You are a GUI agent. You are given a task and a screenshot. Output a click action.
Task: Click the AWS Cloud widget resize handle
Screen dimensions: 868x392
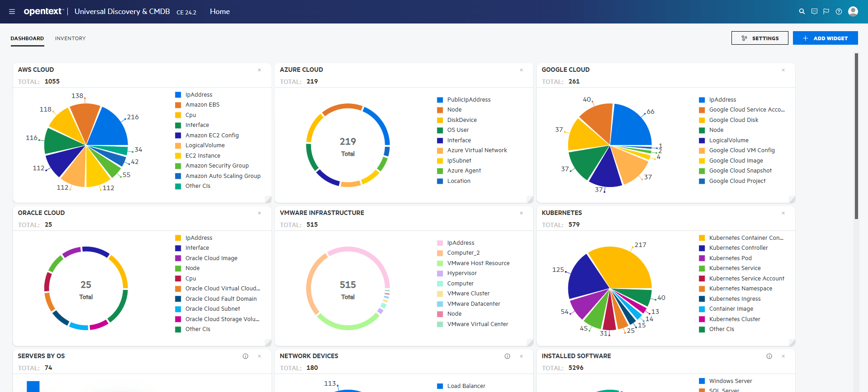point(268,200)
